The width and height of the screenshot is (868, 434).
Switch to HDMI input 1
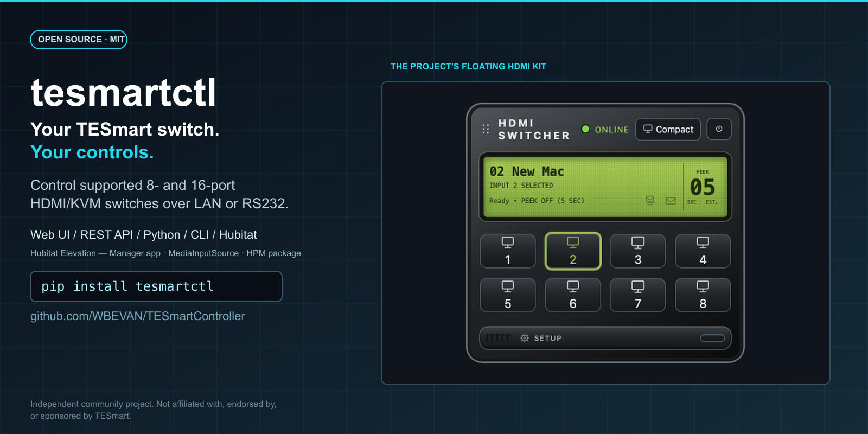click(508, 251)
